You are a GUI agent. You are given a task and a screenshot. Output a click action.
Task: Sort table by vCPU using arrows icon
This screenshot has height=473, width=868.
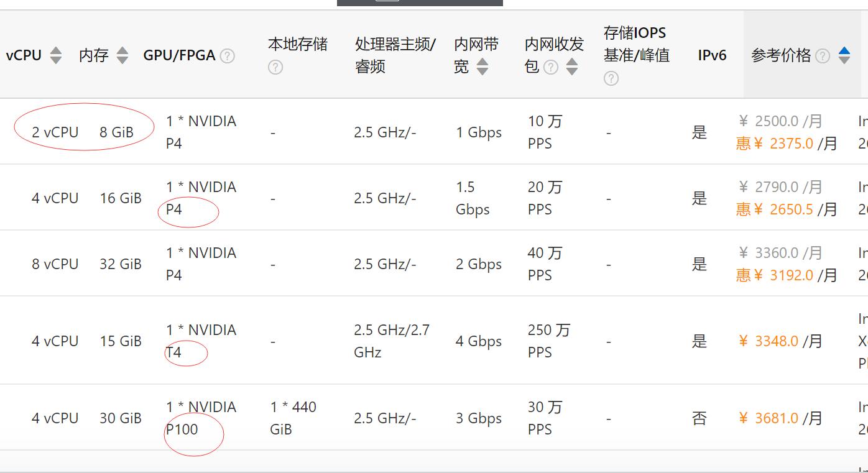(56, 55)
